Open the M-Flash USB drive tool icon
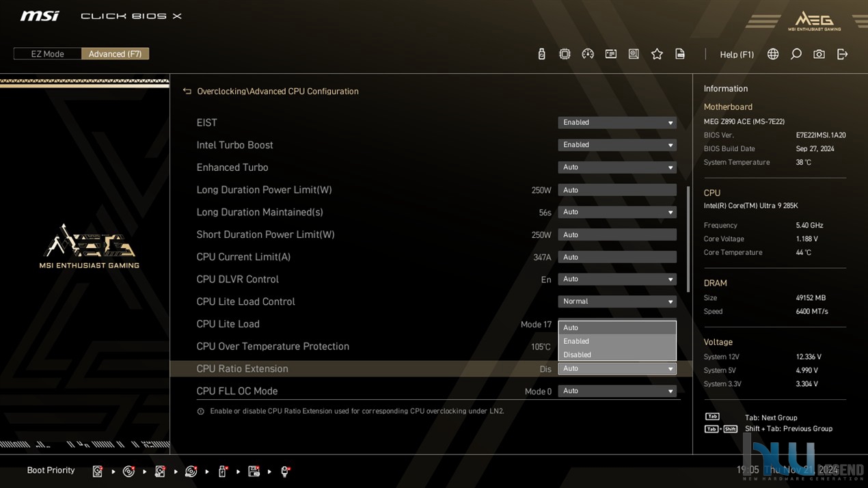 click(541, 54)
